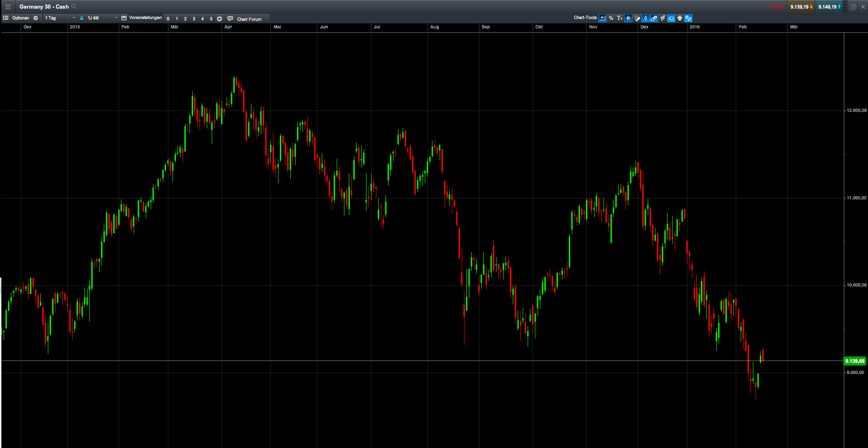Image resolution: width=868 pixels, height=448 pixels.
Task: Toggle the timeframe lock icon
Action: [81, 18]
